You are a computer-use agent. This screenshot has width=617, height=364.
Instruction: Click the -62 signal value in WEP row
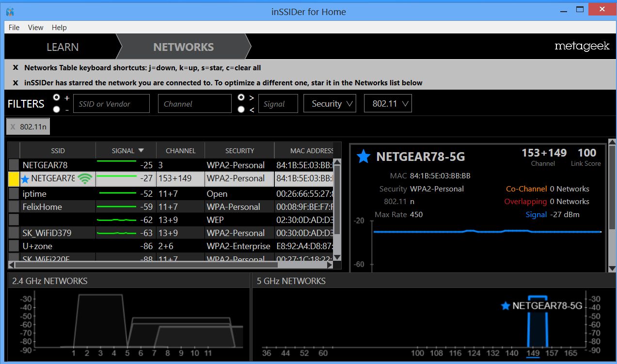point(146,220)
